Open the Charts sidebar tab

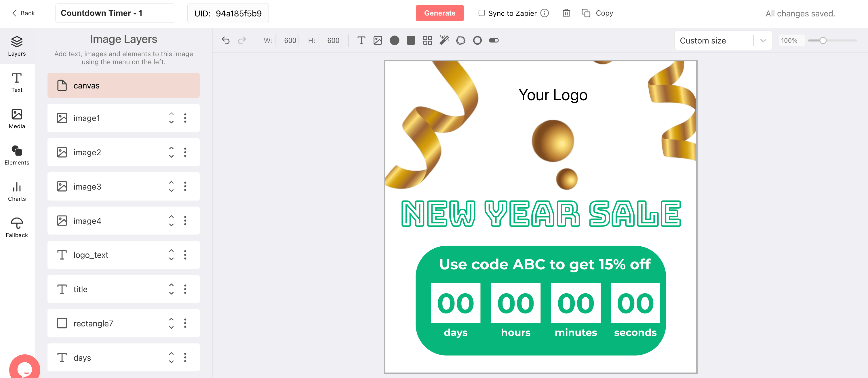point(17,192)
